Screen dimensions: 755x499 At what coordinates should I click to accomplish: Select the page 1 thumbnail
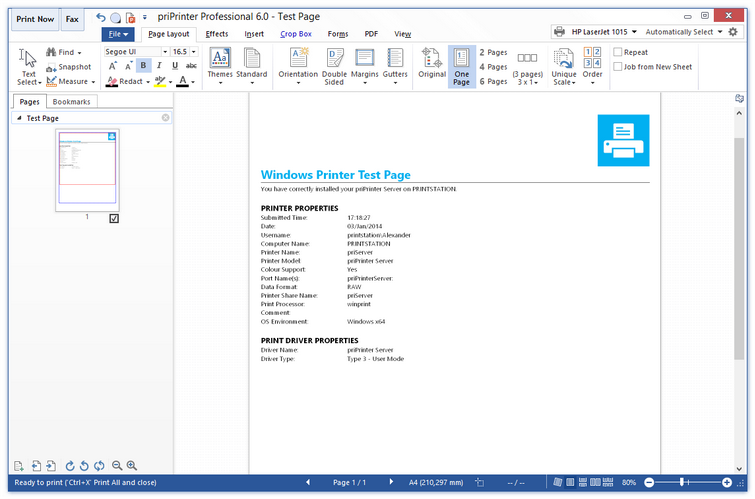(87, 170)
